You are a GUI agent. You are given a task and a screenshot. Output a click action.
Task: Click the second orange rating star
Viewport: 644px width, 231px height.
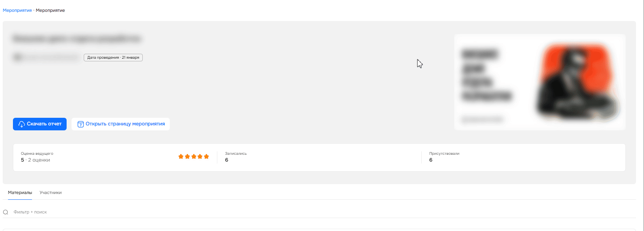pos(187,156)
